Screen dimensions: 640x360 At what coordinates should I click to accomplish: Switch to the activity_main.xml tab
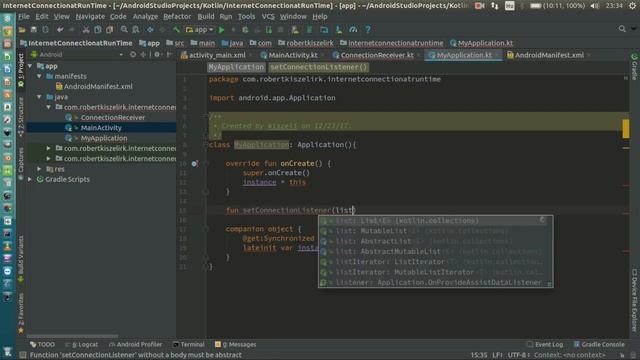(217, 55)
